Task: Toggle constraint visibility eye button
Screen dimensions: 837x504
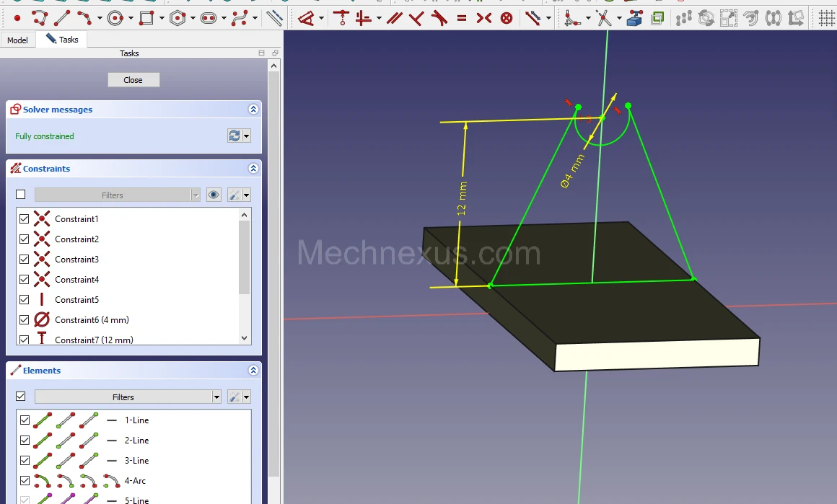Action: [x=214, y=195]
